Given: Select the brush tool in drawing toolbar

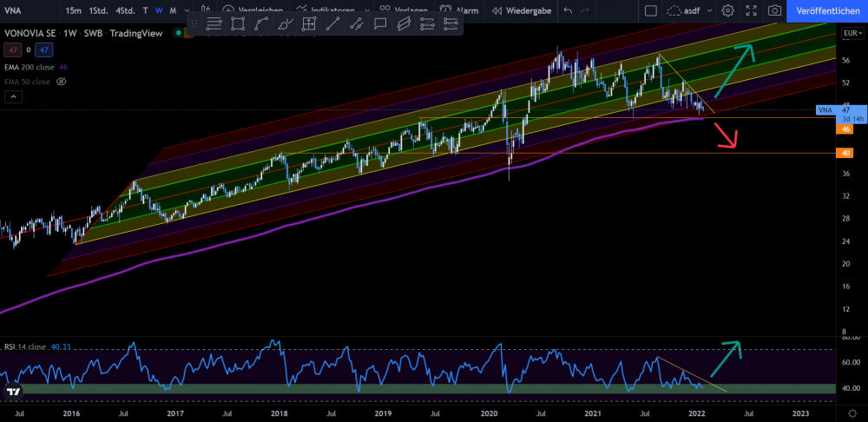Looking at the screenshot, I should 285,23.
